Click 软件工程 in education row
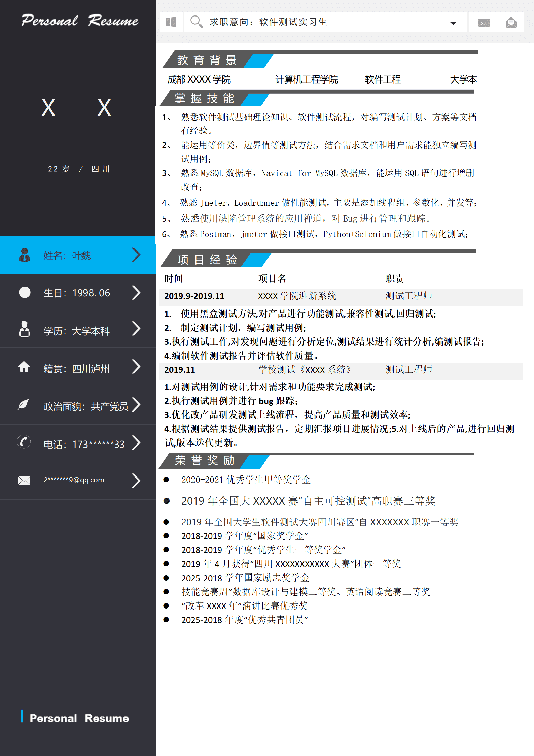This screenshot has width=534, height=756. click(383, 79)
